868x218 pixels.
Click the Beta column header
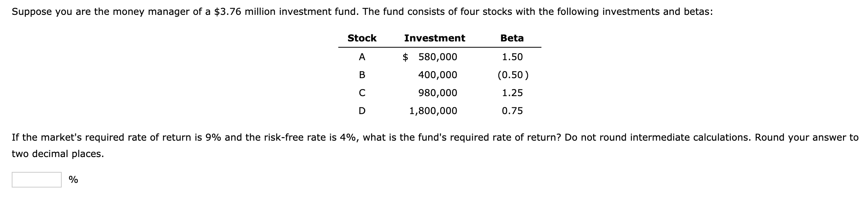click(x=512, y=38)
